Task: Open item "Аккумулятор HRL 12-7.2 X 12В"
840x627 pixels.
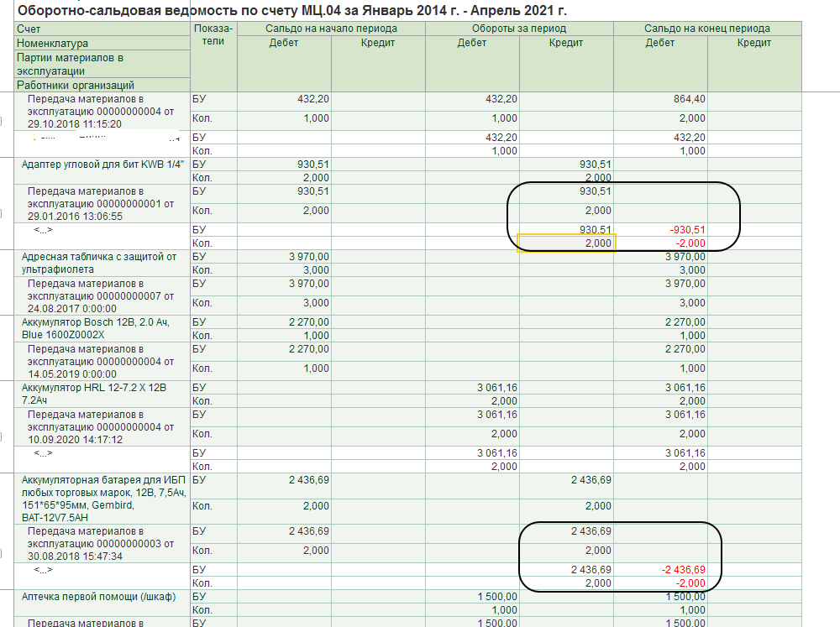Action: tap(95, 394)
